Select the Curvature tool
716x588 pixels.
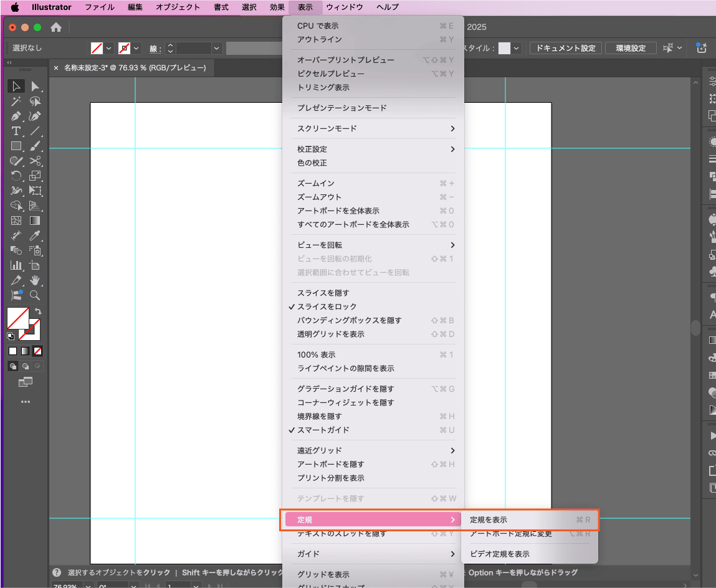(x=35, y=116)
